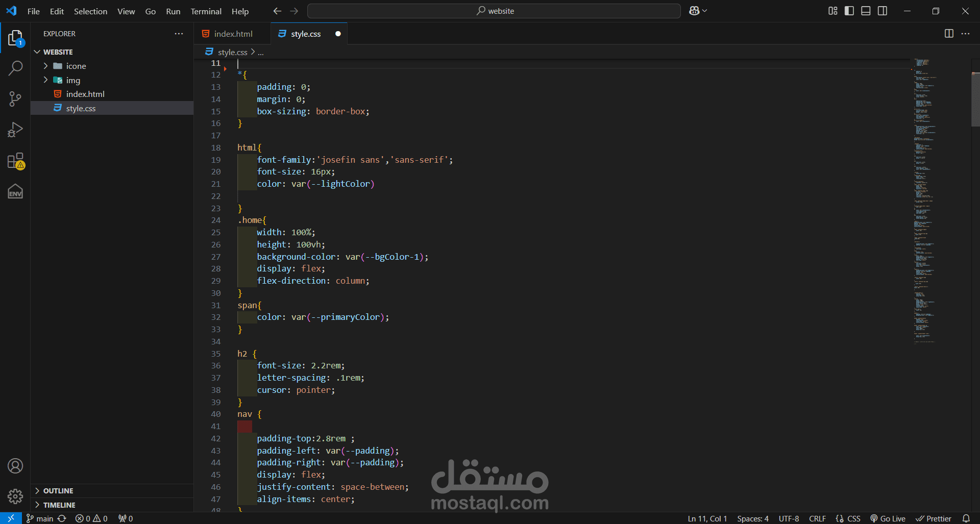Click the red color marker on line 41
Screen dimensions: 980x524
pyautogui.click(x=244, y=427)
